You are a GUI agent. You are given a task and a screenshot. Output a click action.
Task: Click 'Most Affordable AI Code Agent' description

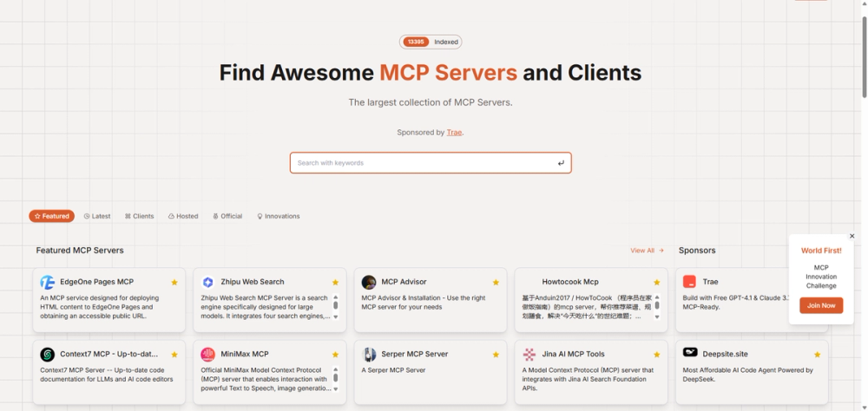coord(748,375)
